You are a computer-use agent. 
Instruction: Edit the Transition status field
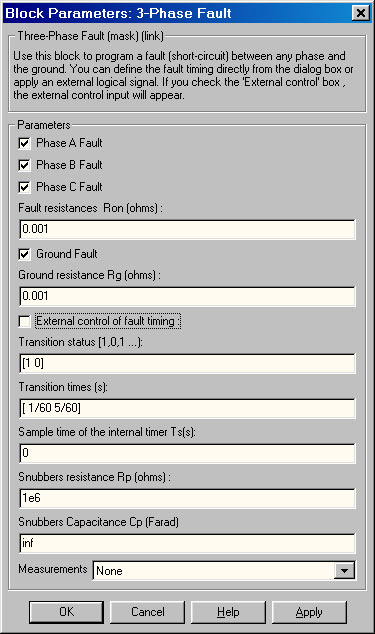click(x=187, y=363)
